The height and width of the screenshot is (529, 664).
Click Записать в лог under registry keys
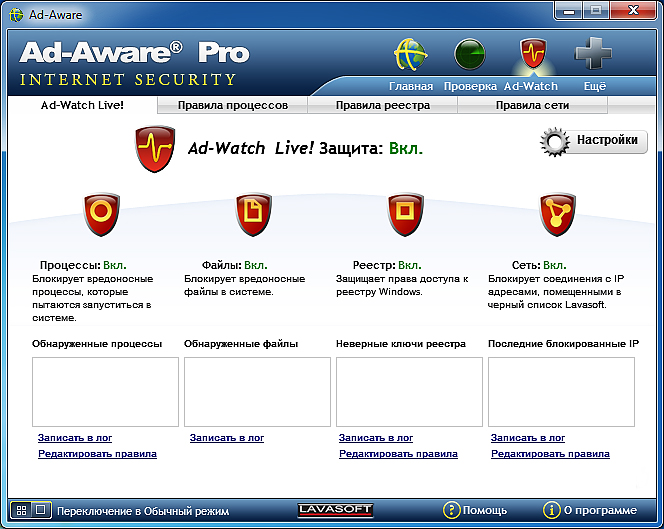tap(376, 438)
